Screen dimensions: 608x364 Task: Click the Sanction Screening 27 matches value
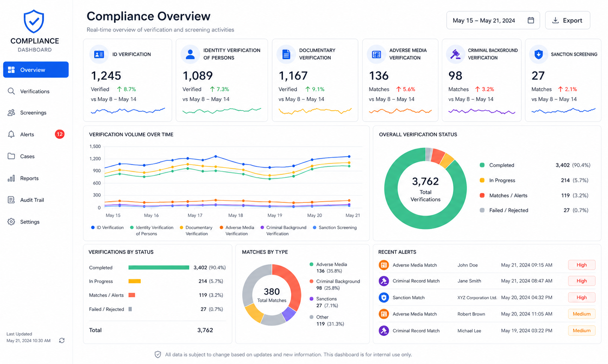[538, 76]
